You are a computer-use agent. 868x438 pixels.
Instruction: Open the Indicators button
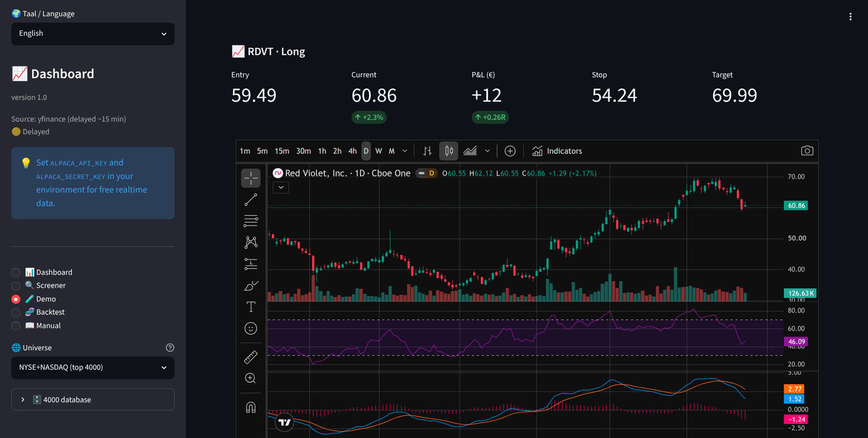[557, 151]
